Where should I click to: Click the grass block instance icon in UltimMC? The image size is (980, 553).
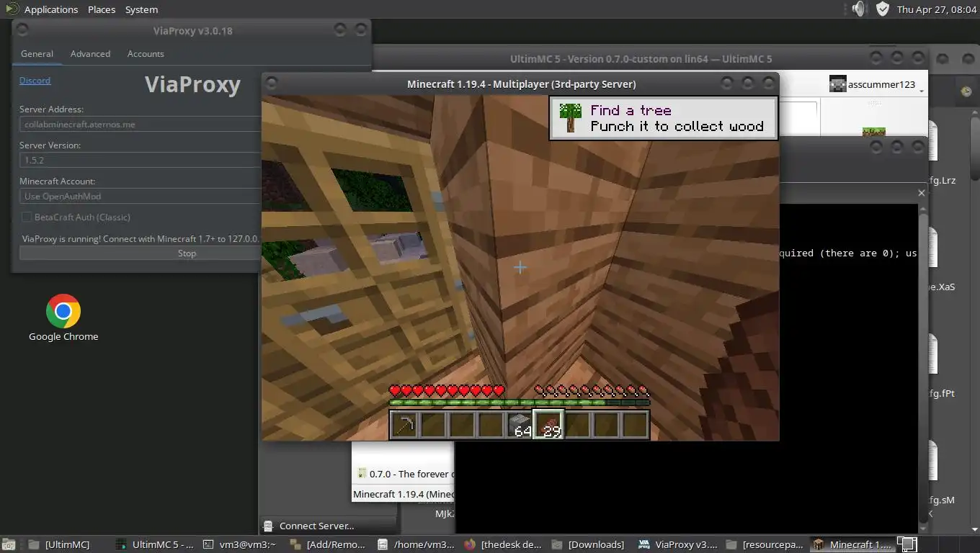(x=874, y=132)
